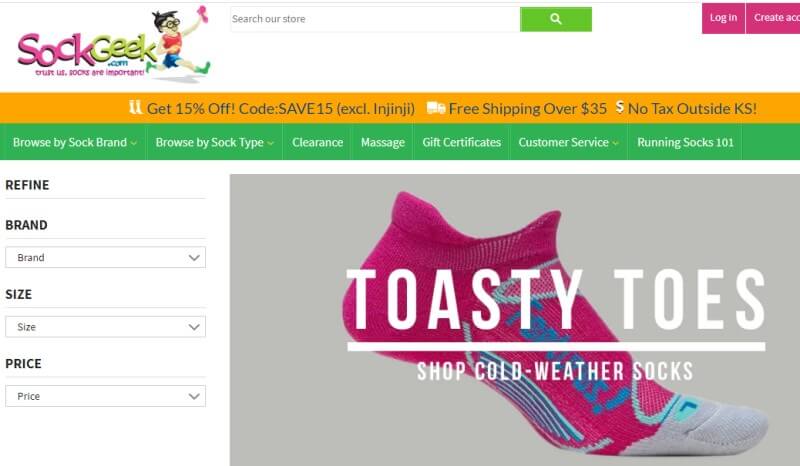Focus the Search our store field

(375, 19)
